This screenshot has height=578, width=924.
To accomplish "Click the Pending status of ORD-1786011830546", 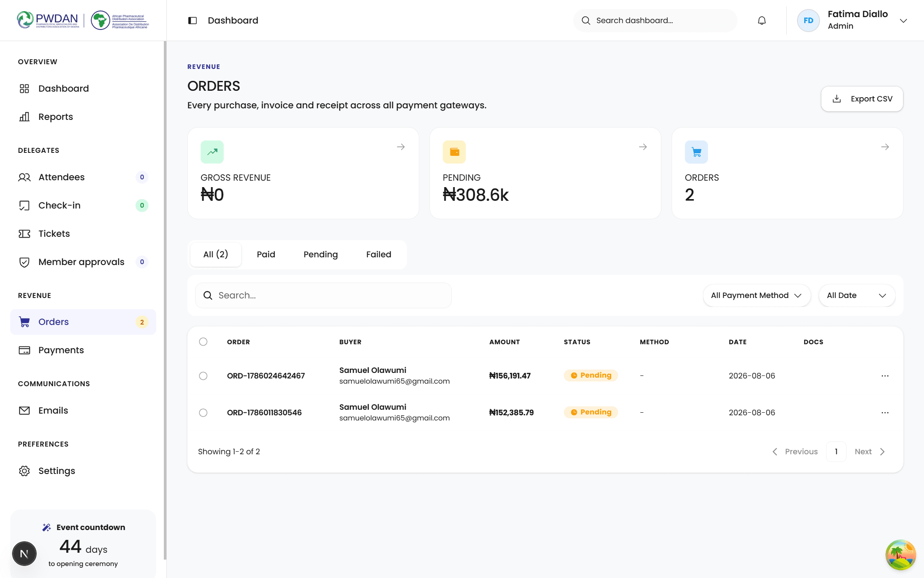I will click(x=591, y=412).
